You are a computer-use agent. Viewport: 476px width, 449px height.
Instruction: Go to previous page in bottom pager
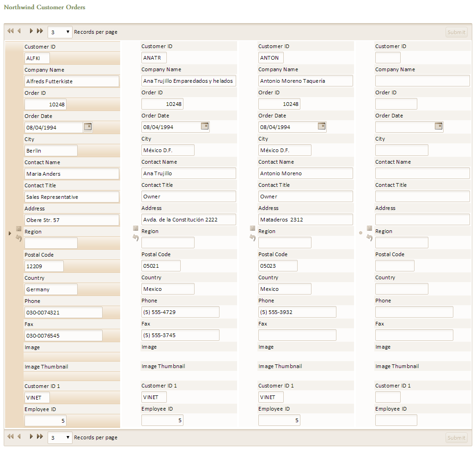19,437
